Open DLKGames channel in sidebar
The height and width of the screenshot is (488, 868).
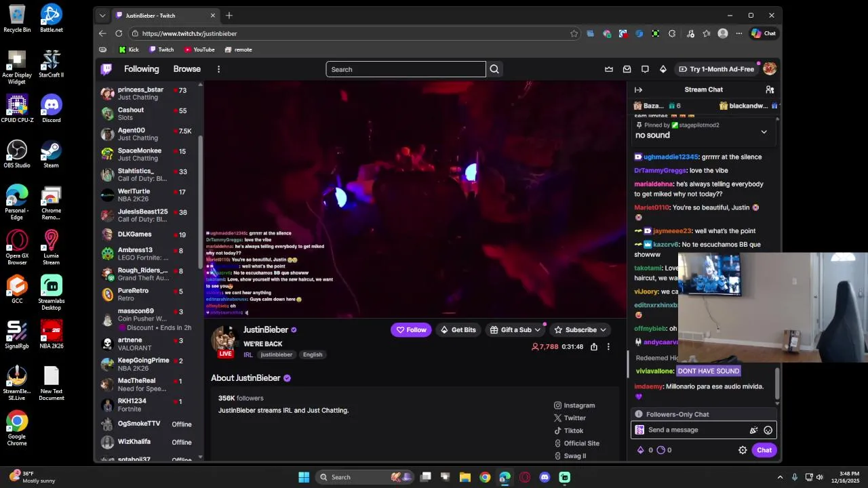click(148, 235)
